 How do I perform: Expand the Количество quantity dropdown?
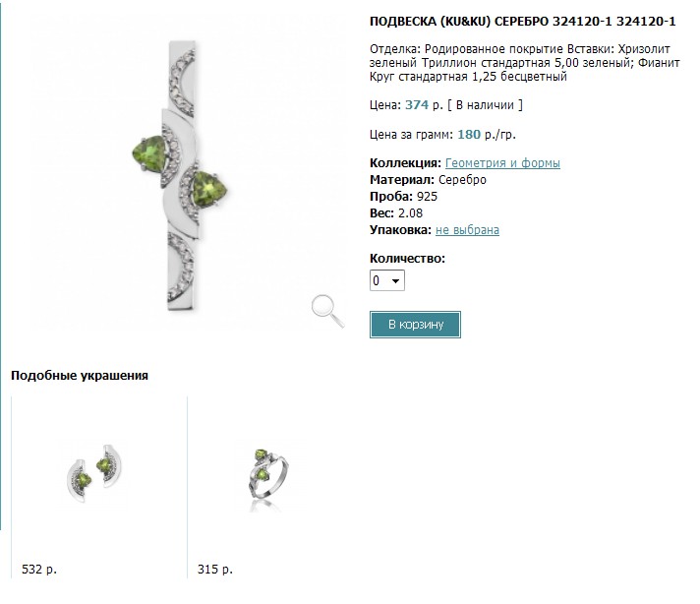[387, 280]
